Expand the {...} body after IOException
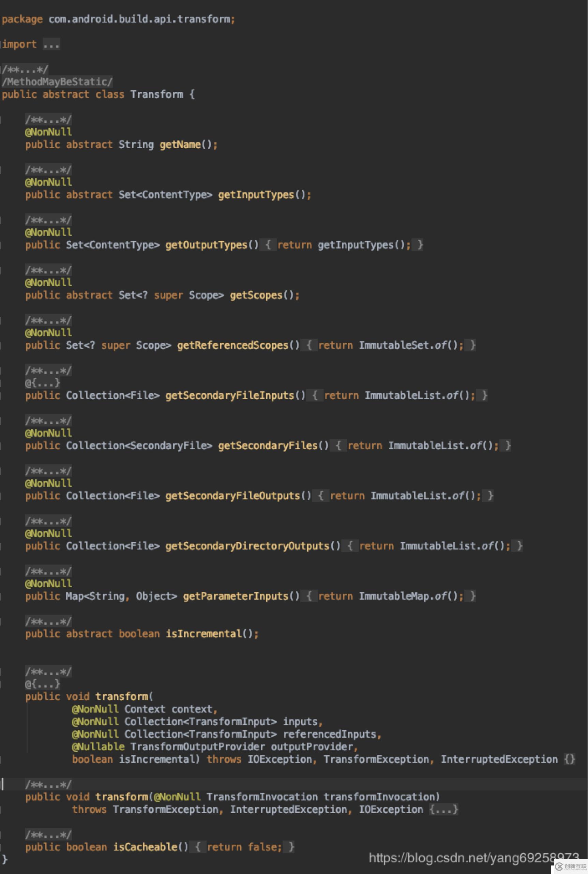The height and width of the screenshot is (874, 588). coord(443,810)
